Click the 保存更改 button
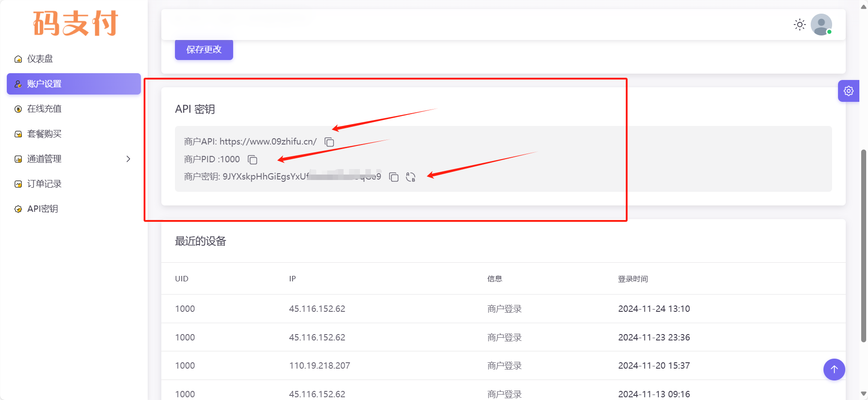 coord(204,50)
